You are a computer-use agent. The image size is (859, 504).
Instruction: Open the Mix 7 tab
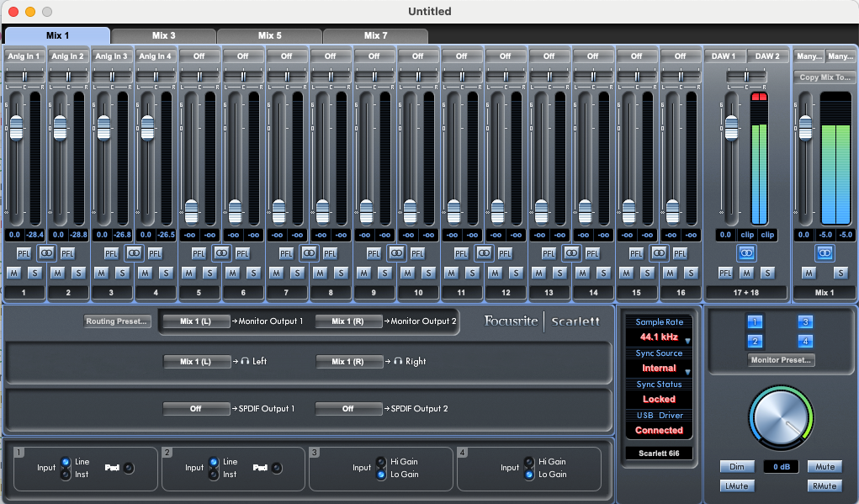[375, 35]
